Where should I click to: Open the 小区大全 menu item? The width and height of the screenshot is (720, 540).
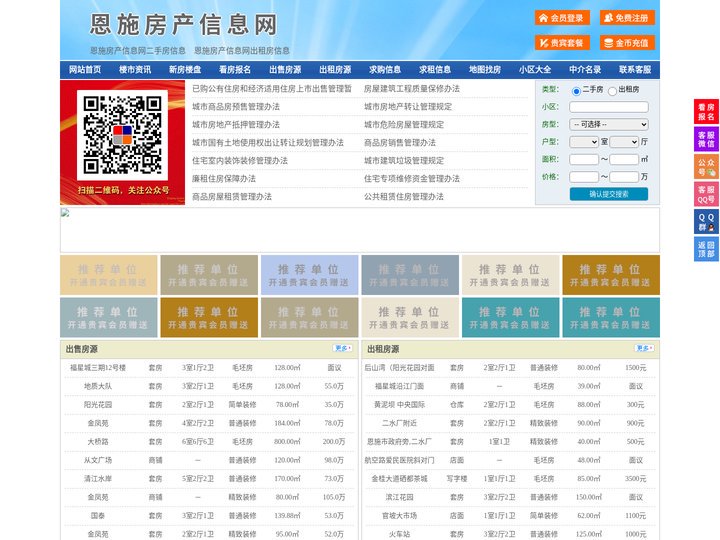pos(535,70)
